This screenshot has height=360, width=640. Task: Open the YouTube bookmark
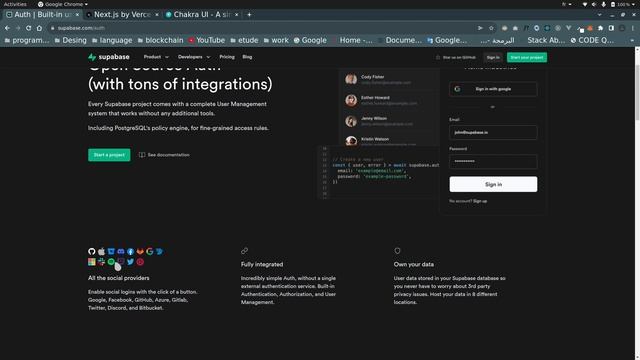[x=207, y=40]
